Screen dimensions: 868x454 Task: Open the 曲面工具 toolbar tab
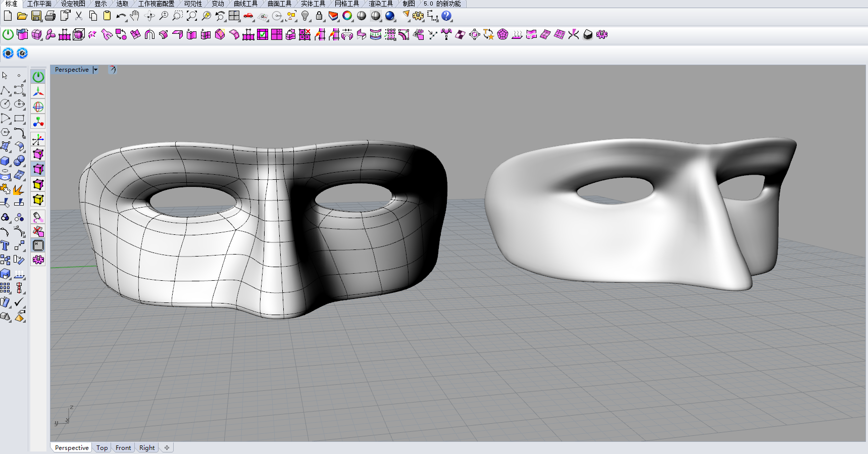(x=279, y=4)
